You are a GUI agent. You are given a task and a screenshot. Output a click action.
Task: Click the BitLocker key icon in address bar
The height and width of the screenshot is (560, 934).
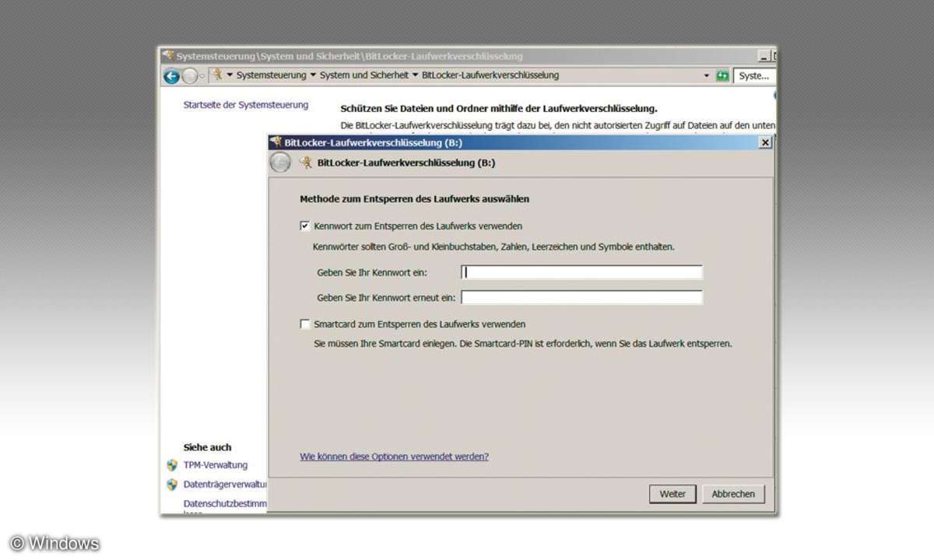[218, 75]
